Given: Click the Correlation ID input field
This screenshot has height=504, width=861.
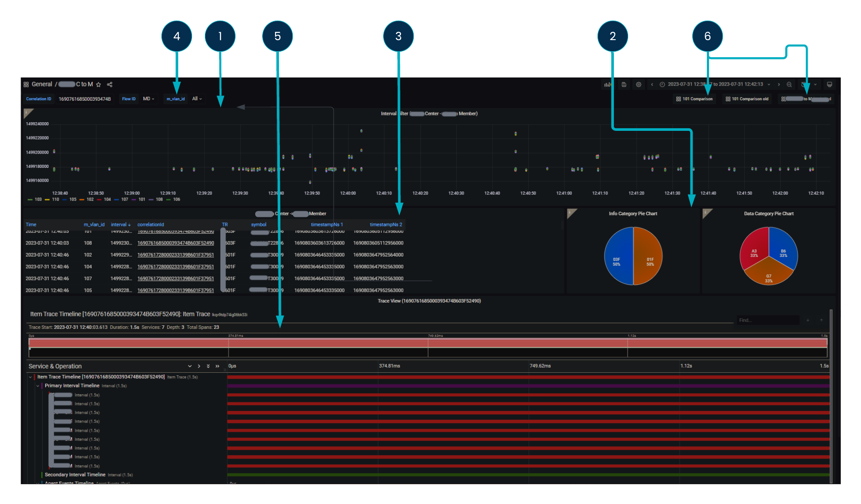Looking at the screenshot, I should pyautogui.click(x=85, y=99).
